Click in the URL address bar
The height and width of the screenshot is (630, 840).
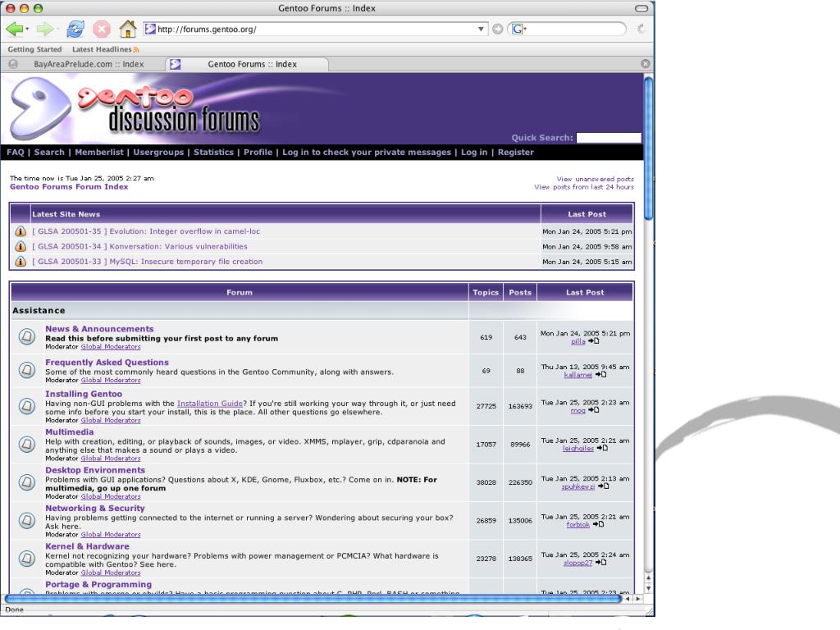315,29
